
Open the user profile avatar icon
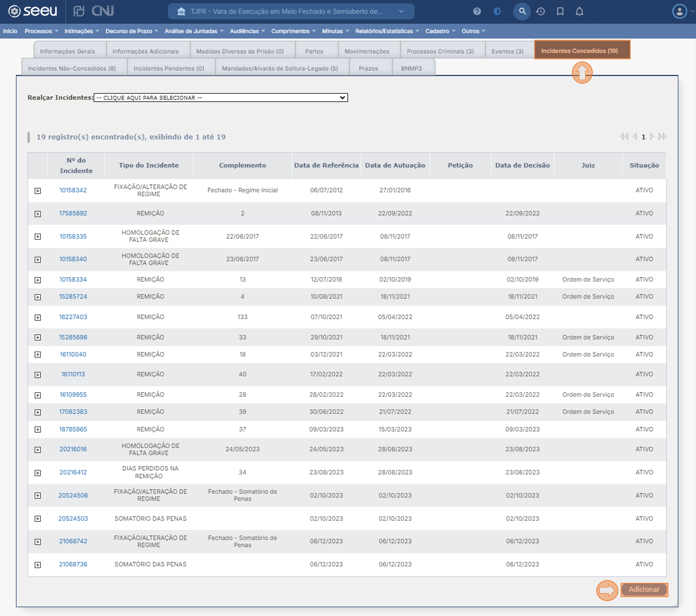(x=679, y=12)
